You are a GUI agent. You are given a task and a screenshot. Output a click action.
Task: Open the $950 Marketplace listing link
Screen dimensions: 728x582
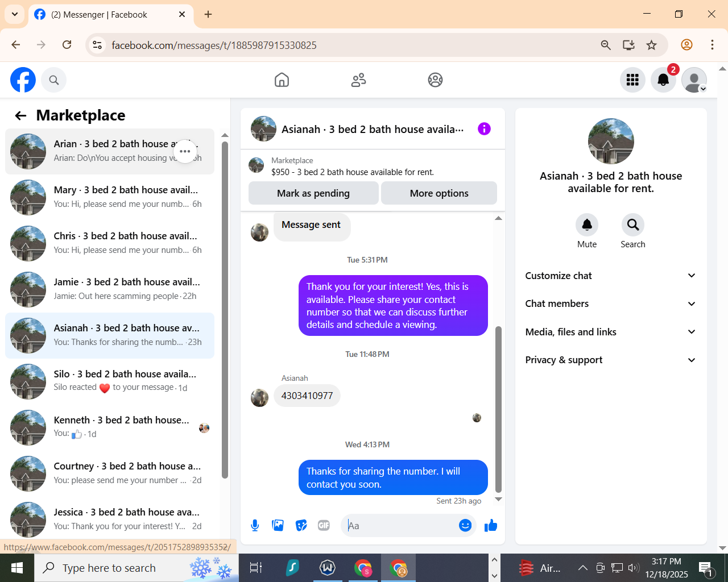tap(353, 172)
